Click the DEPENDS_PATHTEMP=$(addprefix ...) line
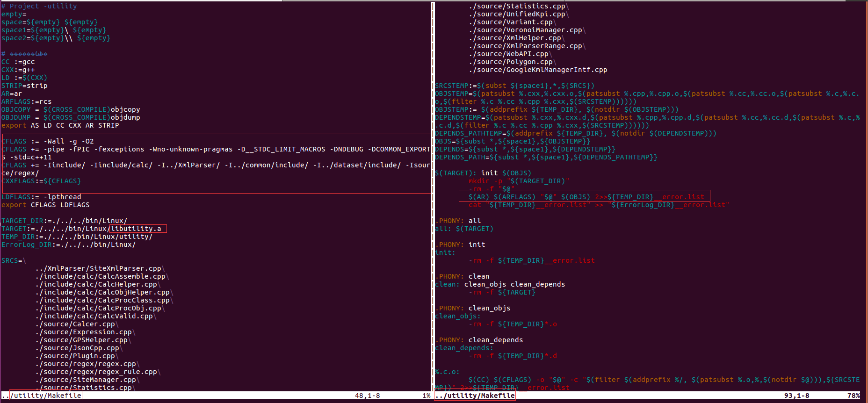The height and width of the screenshot is (403, 868). [576, 133]
